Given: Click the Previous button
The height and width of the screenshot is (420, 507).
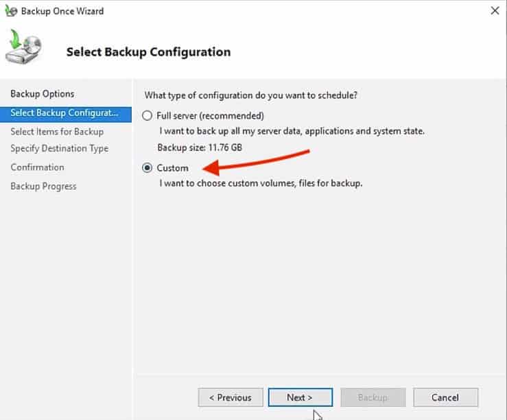Looking at the screenshot, I should click(231, 397).
